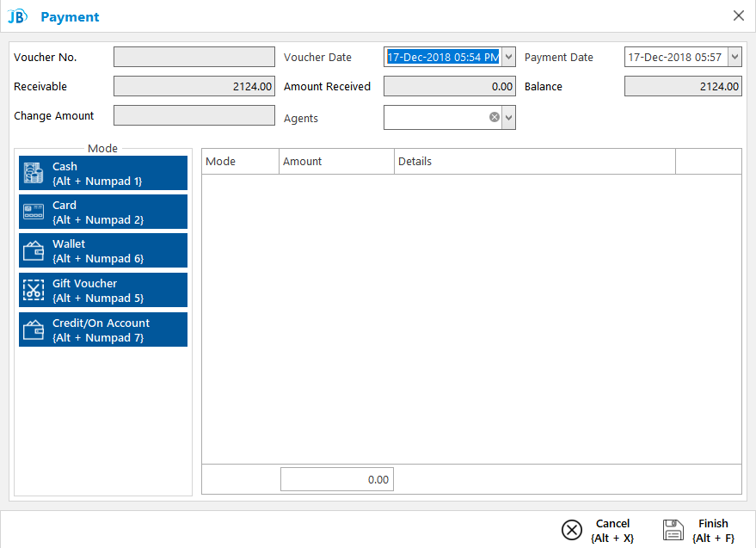Click the Voucher No. input field
This screenshot has width=756, height=548.
pos(194,57)
